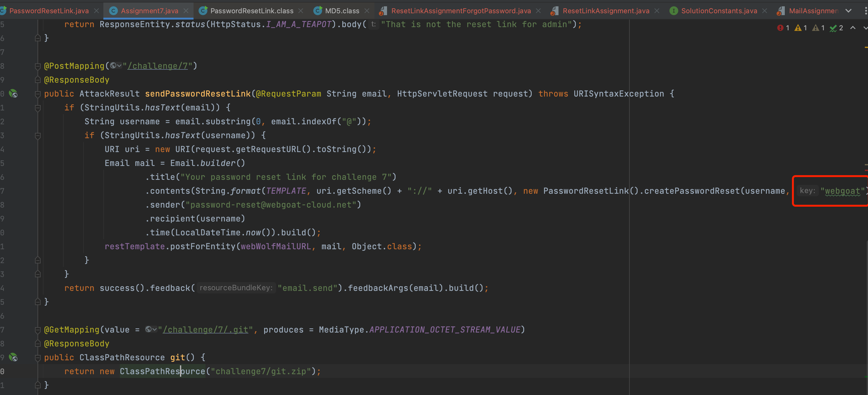Open the PasswordResetLink.class tab
Image resolution: width=868 pixels, height=395 pixels.
click(x=252, y=11)
